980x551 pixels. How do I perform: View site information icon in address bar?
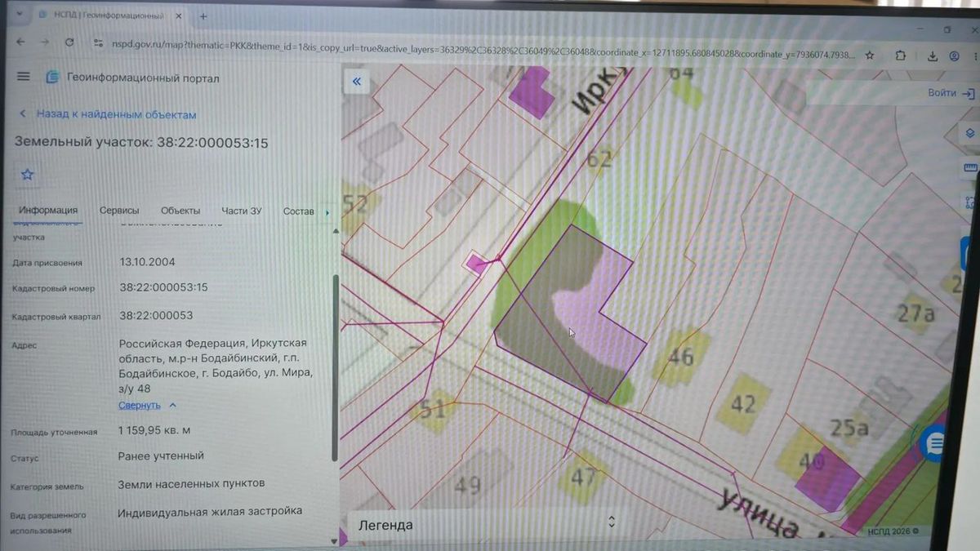pos(97,43)
